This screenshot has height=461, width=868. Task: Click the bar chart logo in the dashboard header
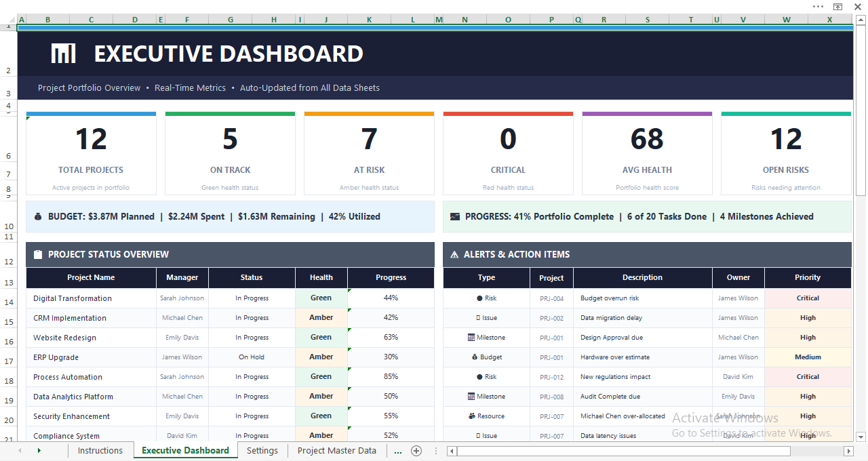pyautogui.click(x=63, y=53)
